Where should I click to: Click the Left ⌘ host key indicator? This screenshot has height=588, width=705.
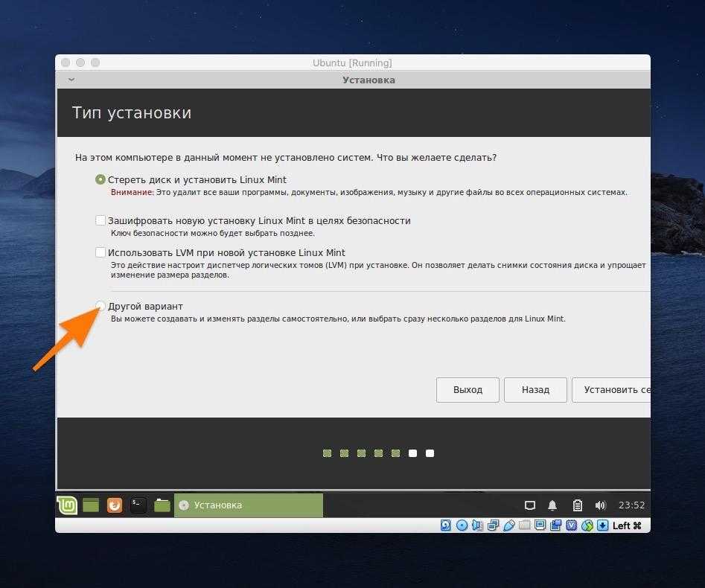[x=627, y=525]
